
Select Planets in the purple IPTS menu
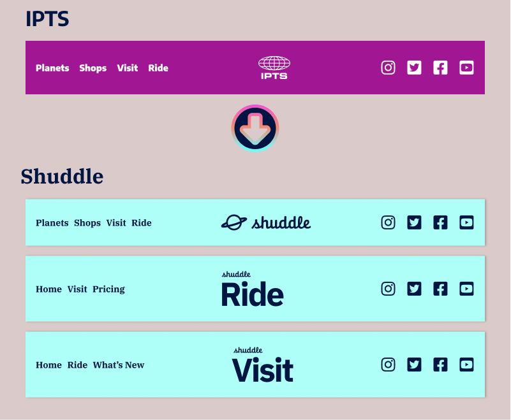point(52,68)
